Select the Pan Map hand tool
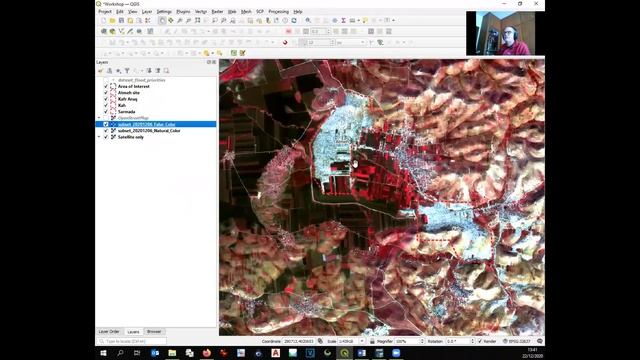This screenshot has height=360, width=640. (x=162, y=20)
